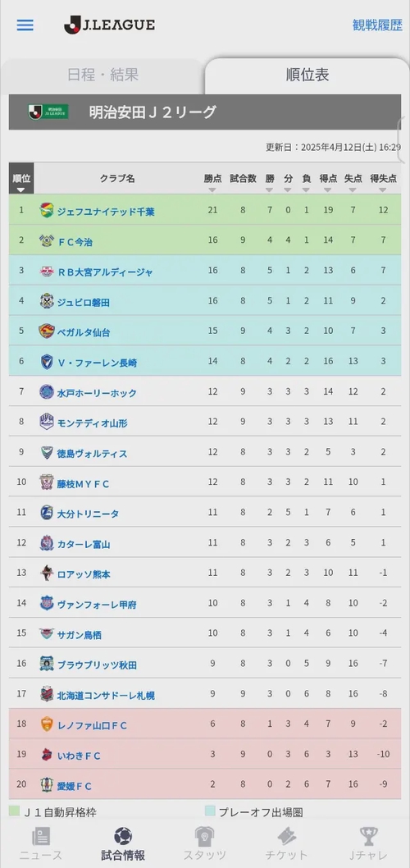Open the hamburger menu icon
This screenshot has height=868, width=410.
coord(25,25)
